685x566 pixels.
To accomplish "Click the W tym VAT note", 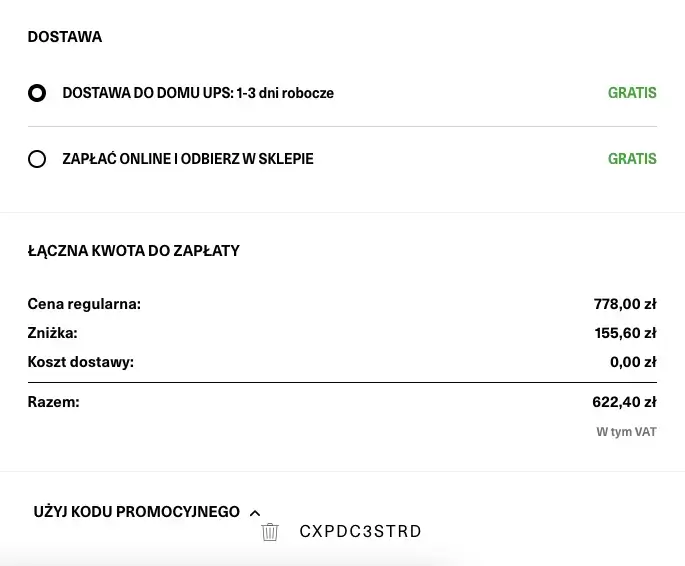I will tap(626, 432).
